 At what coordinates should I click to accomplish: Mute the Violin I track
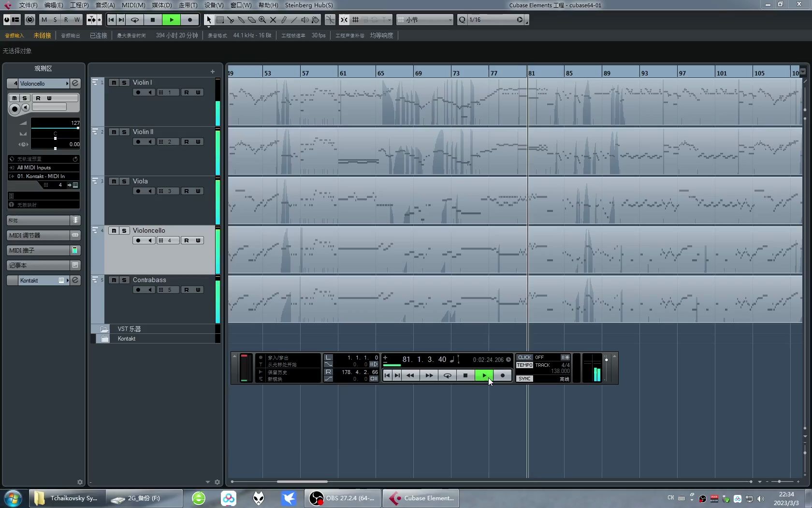pyautogui.click(x=114, y=83)
